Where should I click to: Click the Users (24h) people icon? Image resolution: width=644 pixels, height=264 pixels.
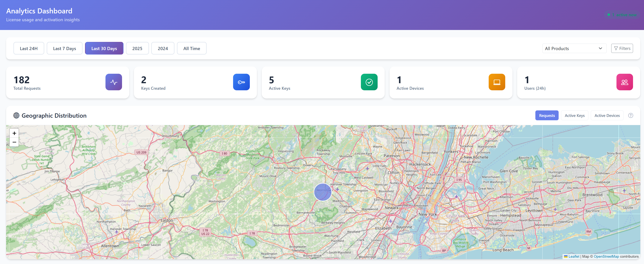[624, 82]
